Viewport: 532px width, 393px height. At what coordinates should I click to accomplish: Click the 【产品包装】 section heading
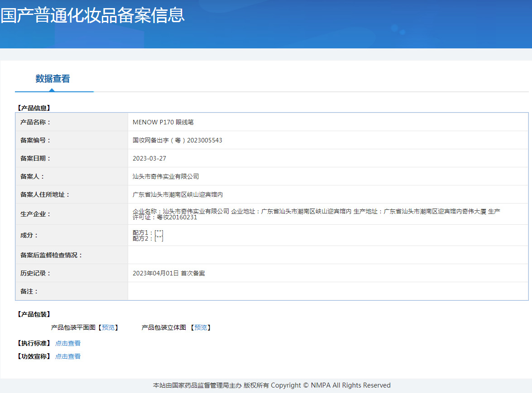click(x=34, y=314)
